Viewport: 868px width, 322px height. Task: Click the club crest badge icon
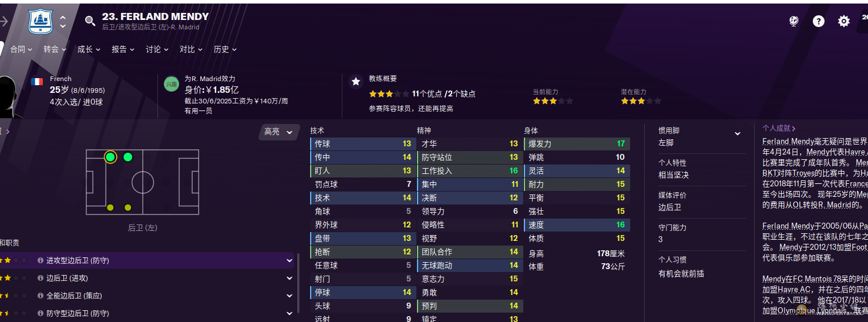[41, 21]
